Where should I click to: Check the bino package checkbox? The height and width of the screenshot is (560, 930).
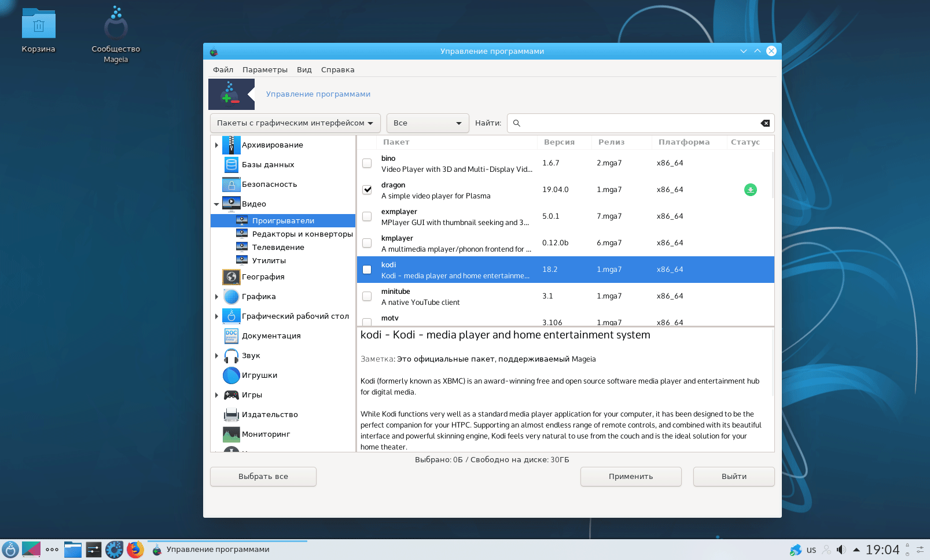click(367, 163)
